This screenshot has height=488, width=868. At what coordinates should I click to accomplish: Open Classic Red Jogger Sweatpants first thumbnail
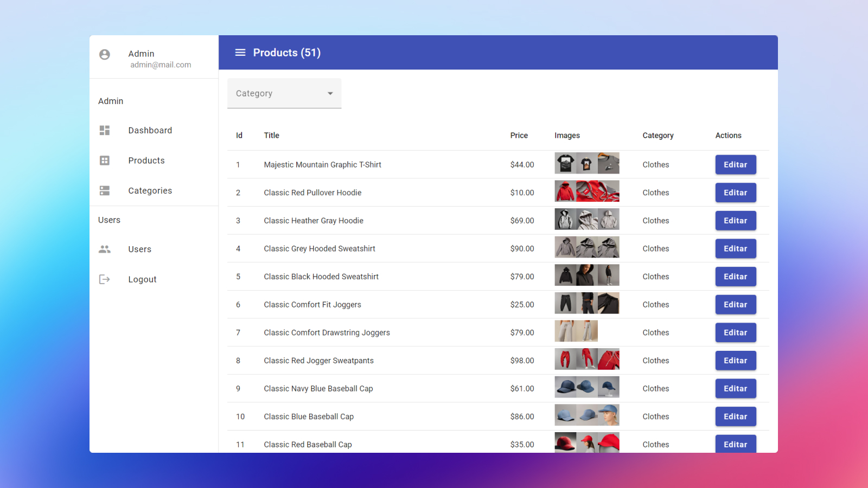(565, 359)
